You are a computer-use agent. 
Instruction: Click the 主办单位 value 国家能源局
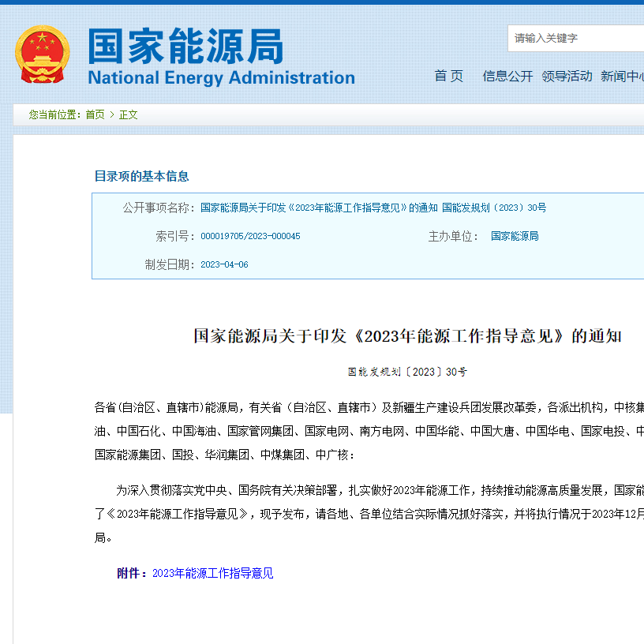click(515, 236)
